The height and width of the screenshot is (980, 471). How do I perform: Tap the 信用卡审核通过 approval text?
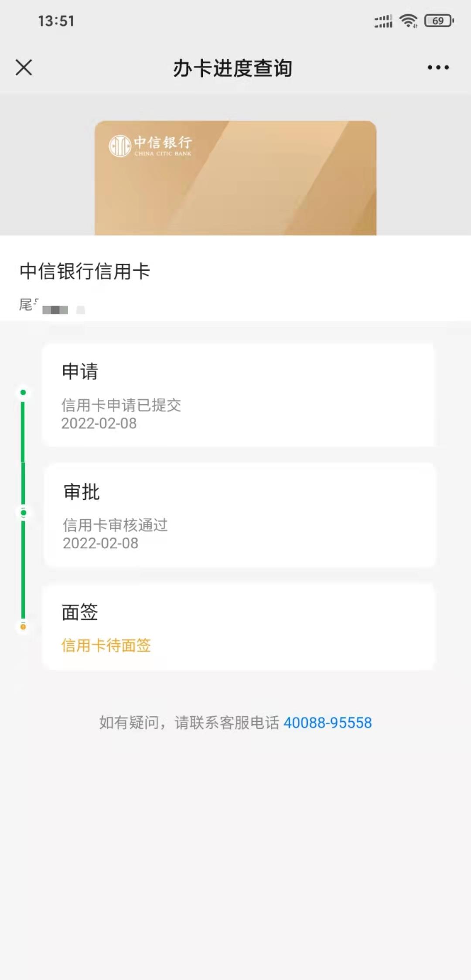pyautogui.click(x=115, y=525)
